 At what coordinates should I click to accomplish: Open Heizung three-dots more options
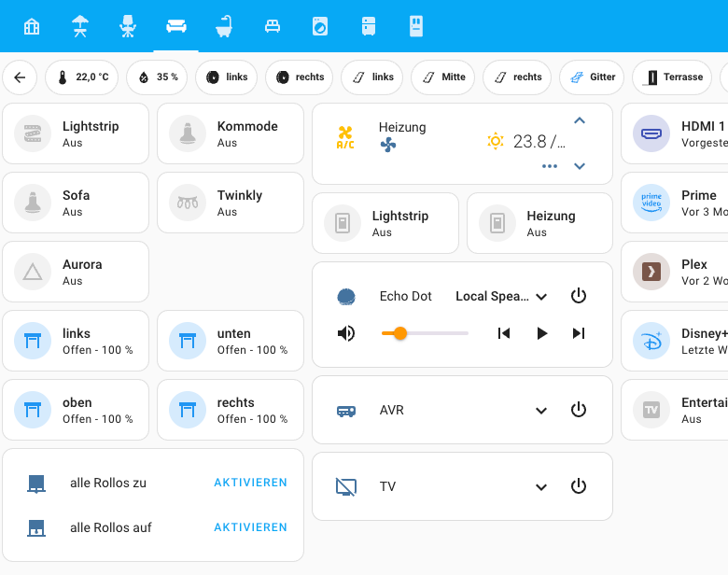point(550,166)
